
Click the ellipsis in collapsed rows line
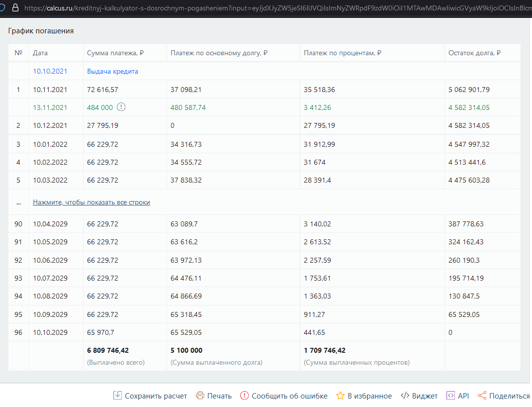click(18, 203)
